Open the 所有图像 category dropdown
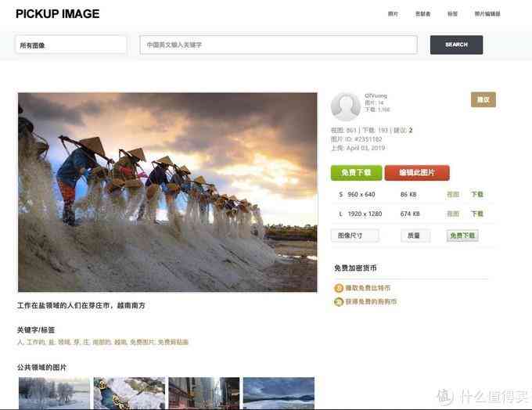 point(70,45)
